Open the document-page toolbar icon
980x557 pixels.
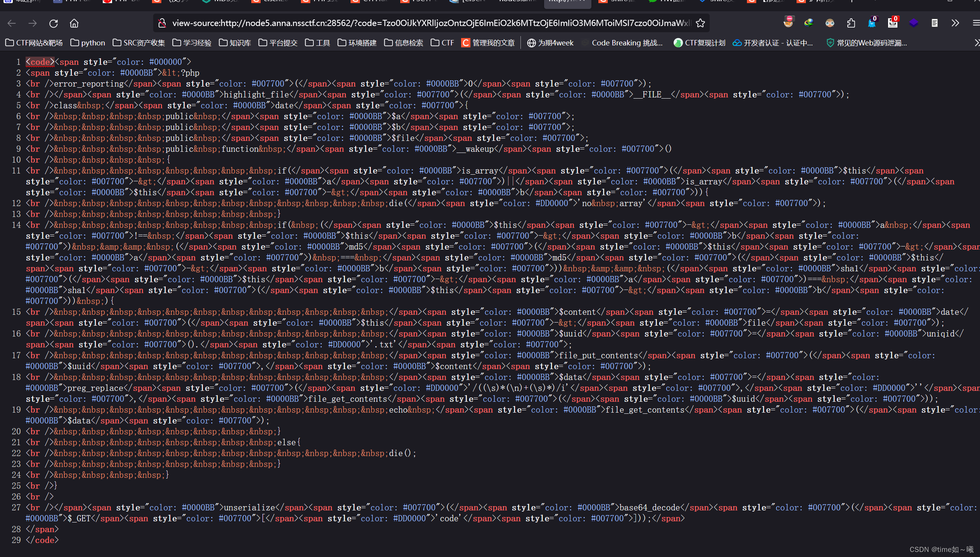pyautogui.click(x=935, y=23)
